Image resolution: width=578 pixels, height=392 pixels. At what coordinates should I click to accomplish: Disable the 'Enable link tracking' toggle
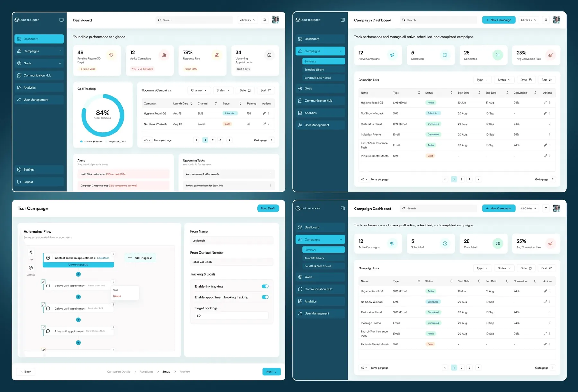pyautogui.click(x=265, y=286)
